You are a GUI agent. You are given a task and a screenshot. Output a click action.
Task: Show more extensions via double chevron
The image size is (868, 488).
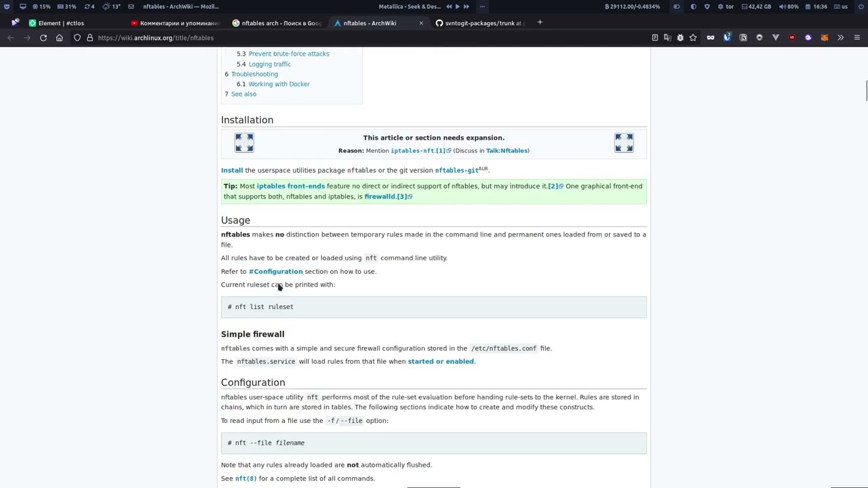[x=841, y=38]
